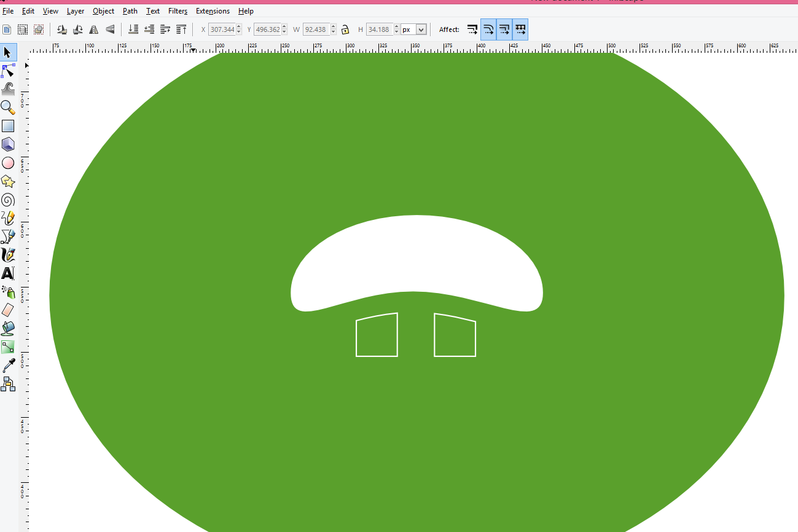The height and width of the screenshot is (532, 798).
Task: Decrease Y value with its down arrow
Action: pos(284,33)
